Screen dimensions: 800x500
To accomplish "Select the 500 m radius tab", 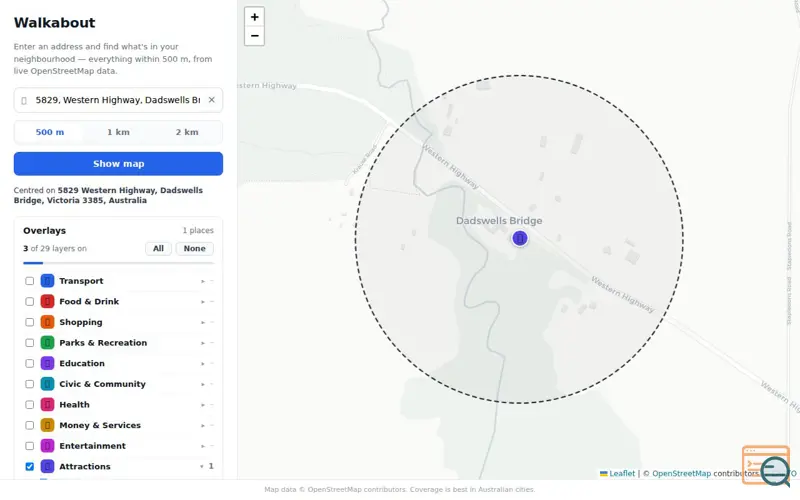I will point(50,132).
